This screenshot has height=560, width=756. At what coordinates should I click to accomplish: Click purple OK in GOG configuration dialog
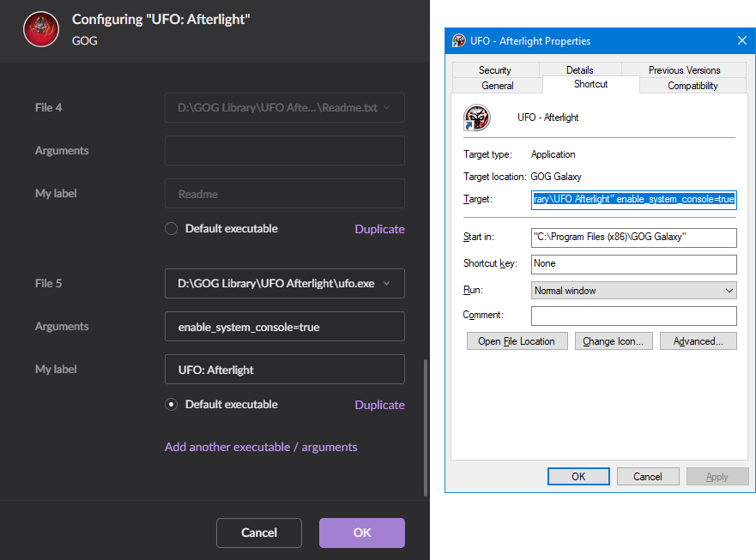tap(361, 533)
